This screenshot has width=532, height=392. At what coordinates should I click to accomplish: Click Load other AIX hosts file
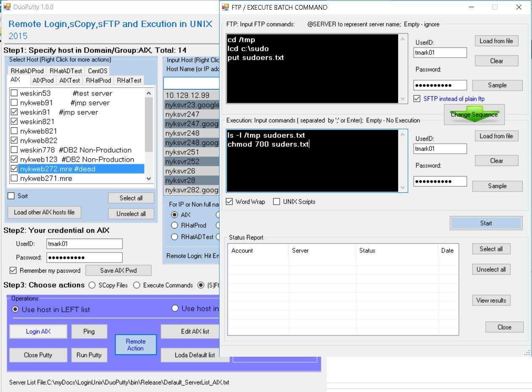(x=44, y=212)
